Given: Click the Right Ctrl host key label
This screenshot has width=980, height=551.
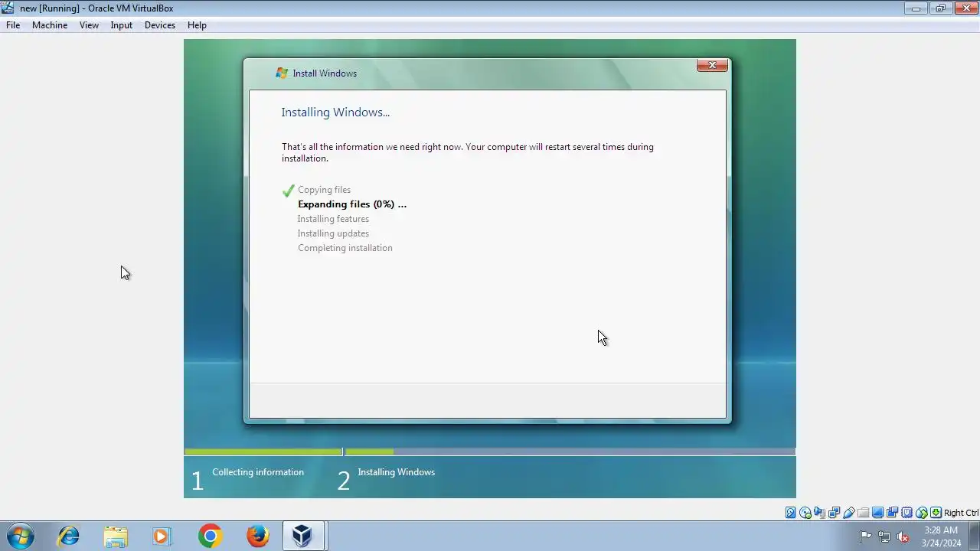Looking at the screenshot, I should 962,513.
